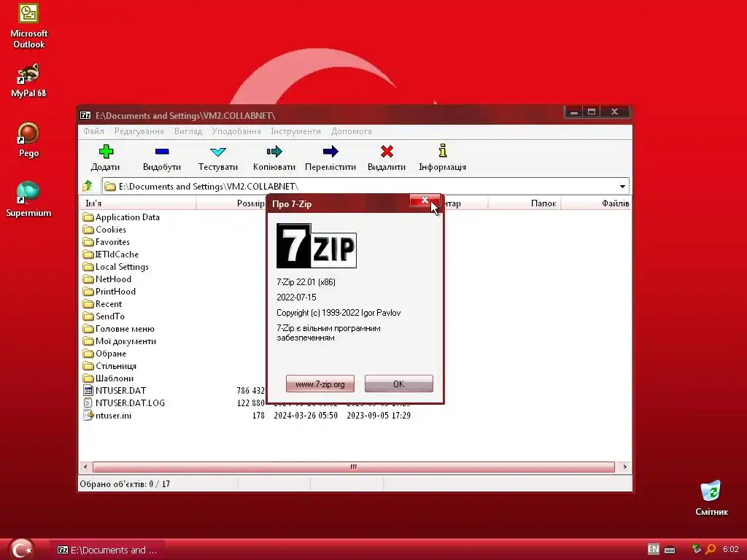Select the Cookies folder

tap(104, 230)
